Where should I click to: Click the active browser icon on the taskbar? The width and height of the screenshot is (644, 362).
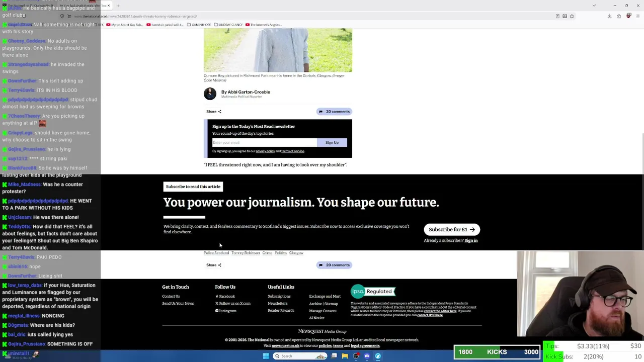[378, 356]
